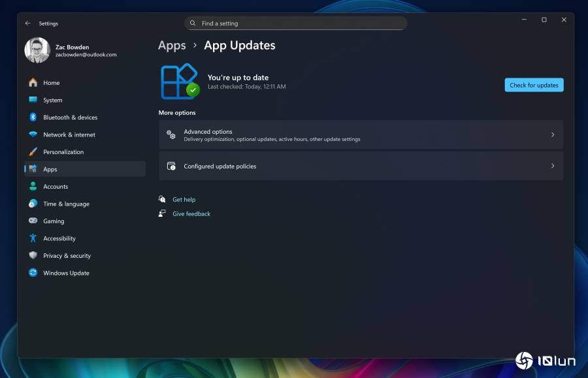Open the Accounts person icon
Image resolution: width=588 pixels, height=378 pixels.
coord(33,187)
